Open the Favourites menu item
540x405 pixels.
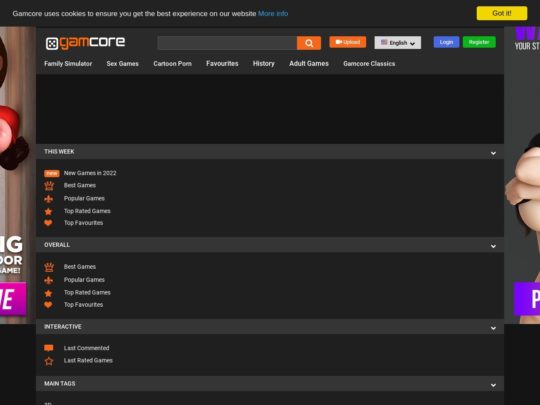[x=222, y=64]
